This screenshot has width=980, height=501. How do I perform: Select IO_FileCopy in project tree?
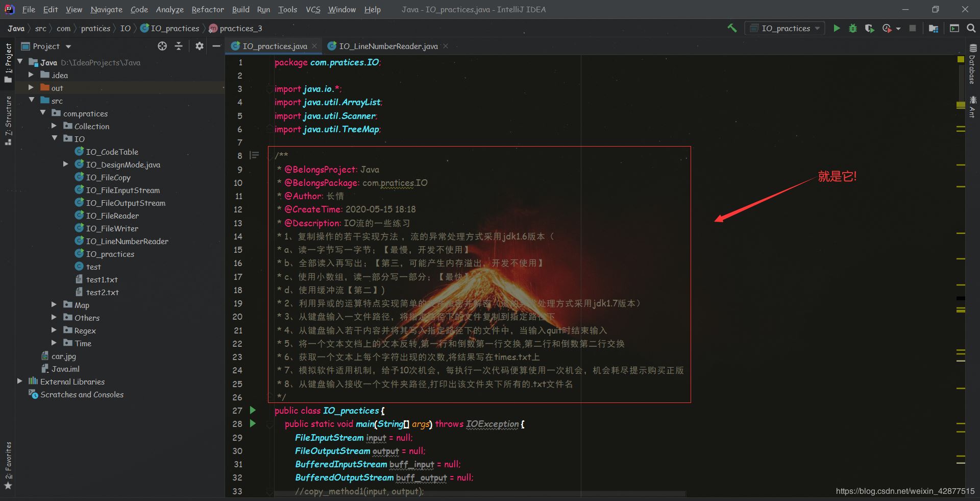(x=102, y=177)
